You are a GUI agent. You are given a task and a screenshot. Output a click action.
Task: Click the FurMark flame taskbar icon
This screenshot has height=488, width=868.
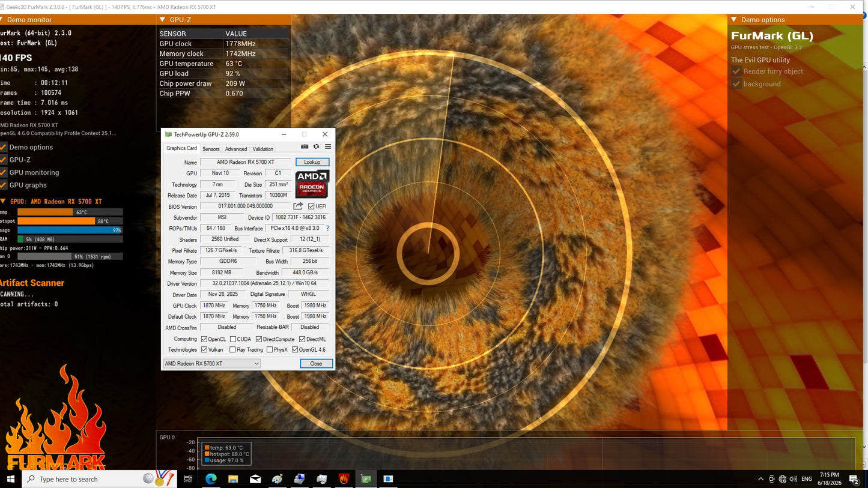(x=344, y=479)
